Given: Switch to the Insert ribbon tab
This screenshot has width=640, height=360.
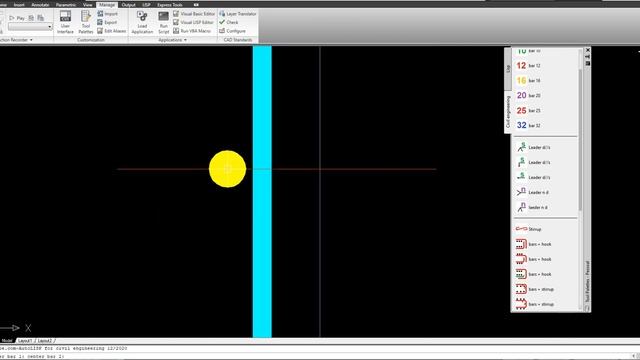Looking at the screenshot, I should (x=19, y=5).
